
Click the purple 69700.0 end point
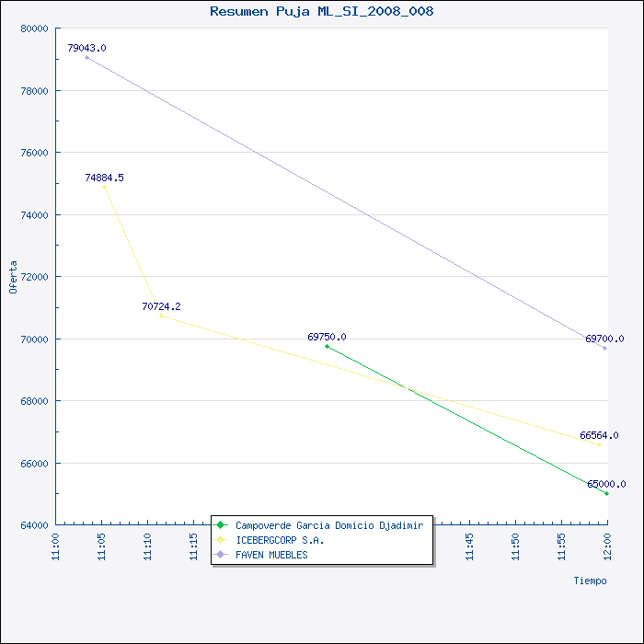pyautogui.click(x=604, y=349)
